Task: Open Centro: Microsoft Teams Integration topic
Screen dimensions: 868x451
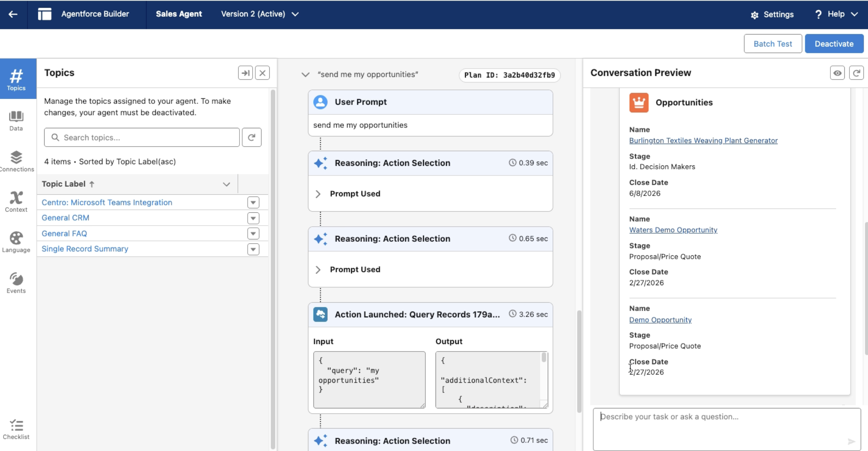Action: pyautogui.click(x=107, y=202)
